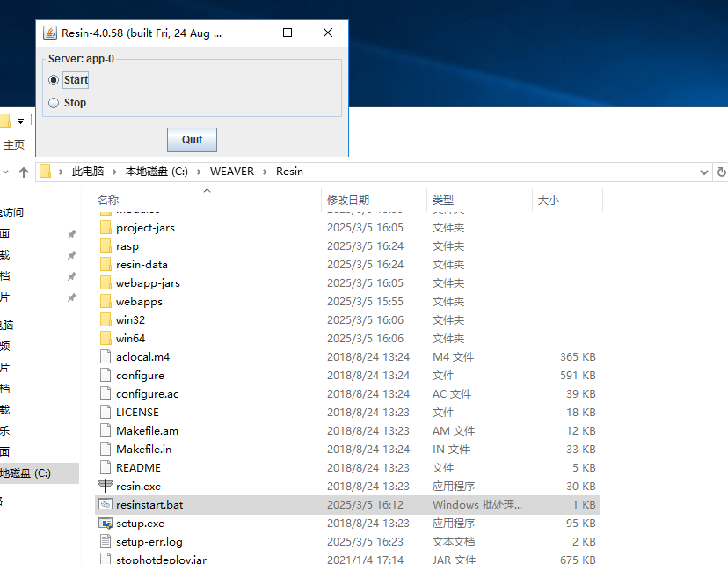Click the folder icon in address bar
Image resolution: width=728 pixels, height=564 pixels.
tap(45, 171)
